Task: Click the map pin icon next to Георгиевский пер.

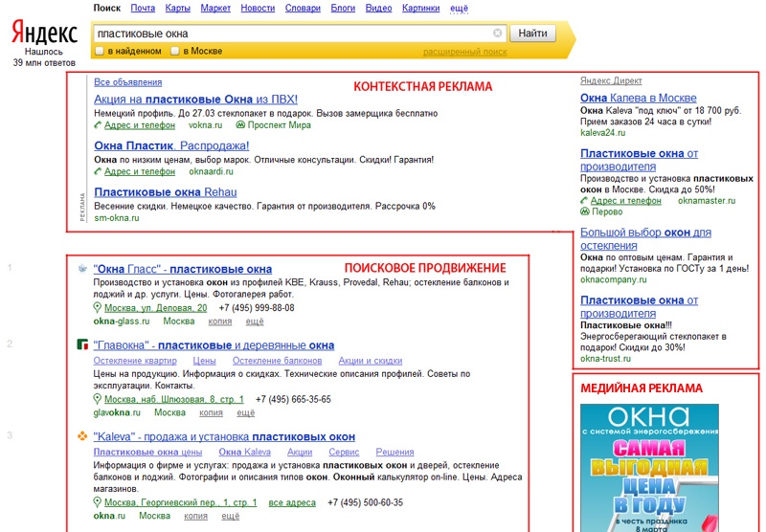Action: coord(98,502)
